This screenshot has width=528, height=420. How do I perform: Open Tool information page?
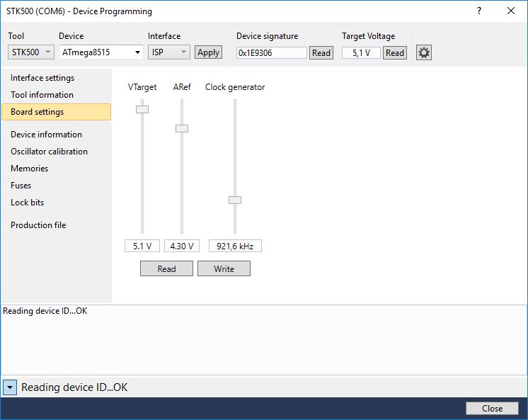[x=56, y=95]
